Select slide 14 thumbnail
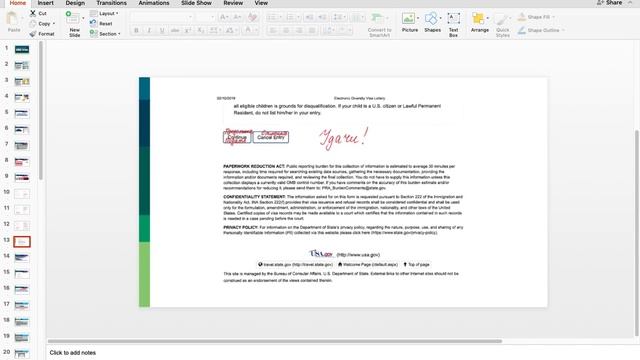The width and height of the screenshot is (640, 360). coord(22,258)
